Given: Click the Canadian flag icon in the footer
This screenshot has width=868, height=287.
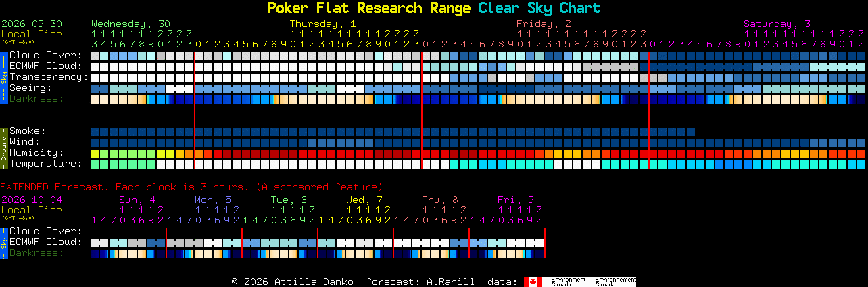Looking at the screenshot, I should [533, 282].
